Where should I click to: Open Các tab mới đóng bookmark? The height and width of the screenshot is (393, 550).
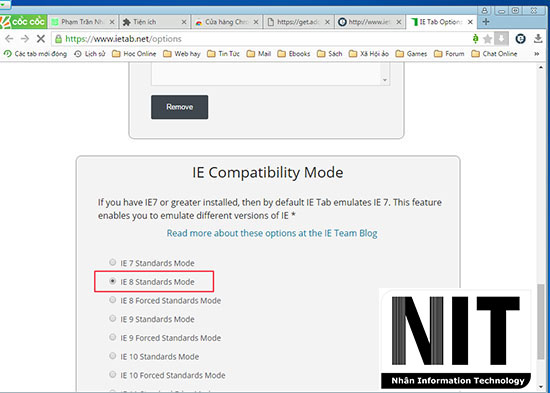pos(35,54)
